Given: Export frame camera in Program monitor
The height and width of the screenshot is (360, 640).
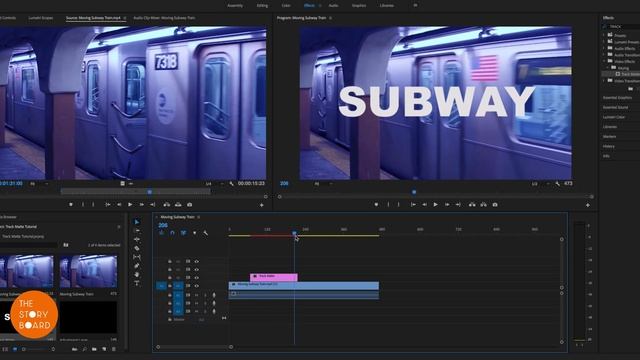Looking at the screenshot, I should pos(495,204).
